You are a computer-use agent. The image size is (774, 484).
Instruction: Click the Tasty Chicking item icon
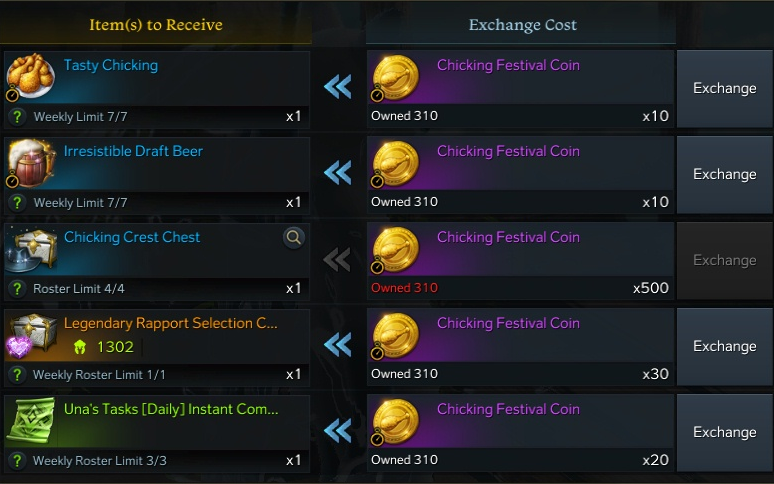pyautogui.click(x=30, y=77)
